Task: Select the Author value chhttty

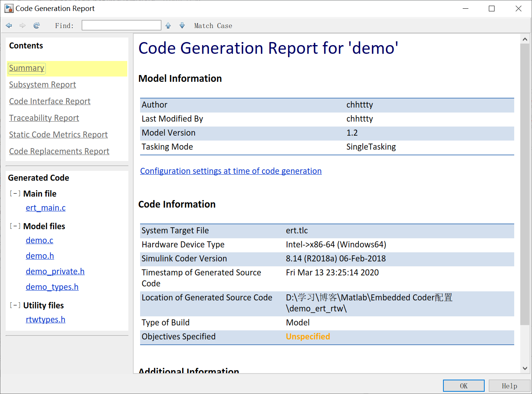Action: coord(360,105)
